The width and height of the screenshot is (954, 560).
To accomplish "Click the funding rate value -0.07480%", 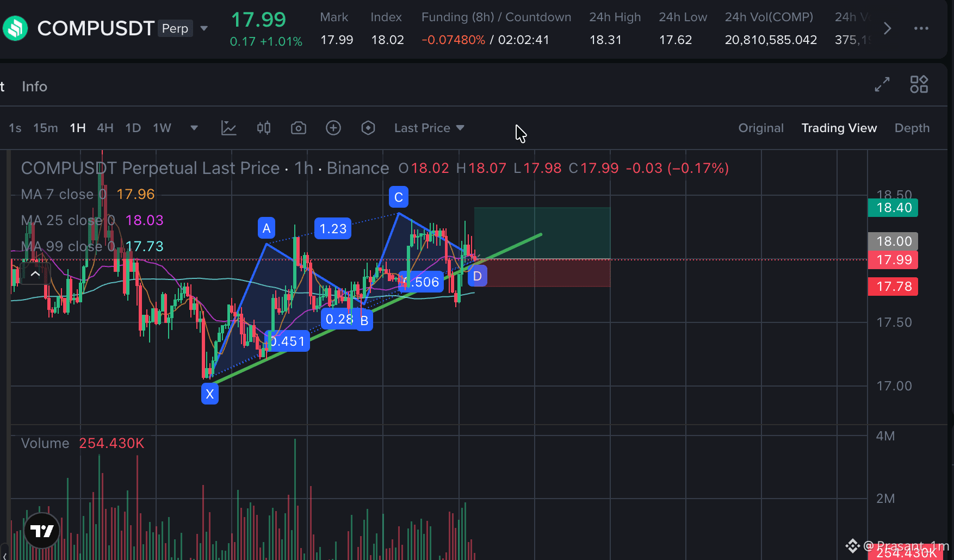I will 453,40.
